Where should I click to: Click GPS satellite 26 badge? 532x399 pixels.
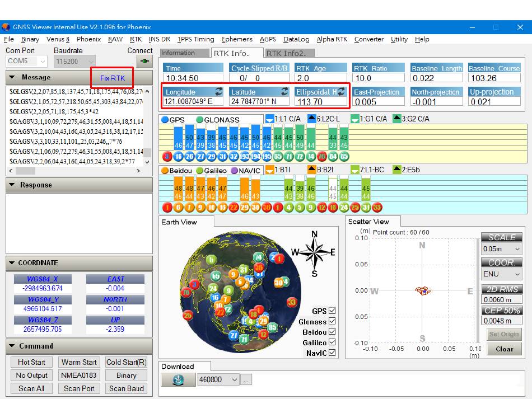189,157
